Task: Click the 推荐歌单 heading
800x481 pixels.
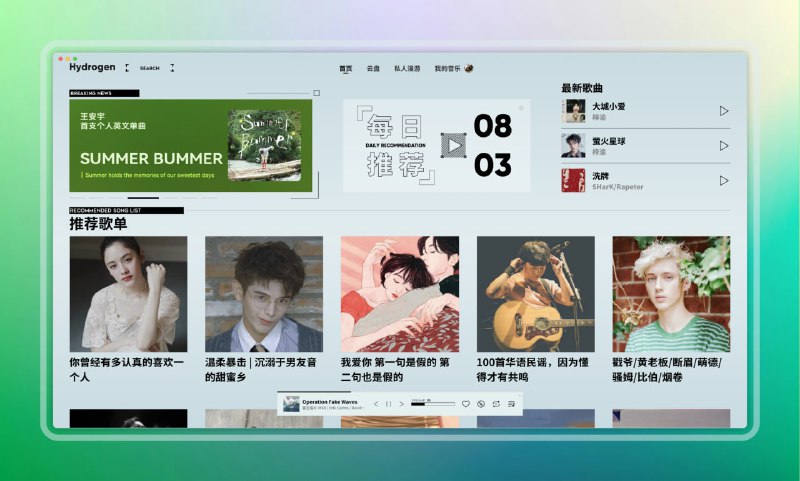Action: (x=98, y=223)
